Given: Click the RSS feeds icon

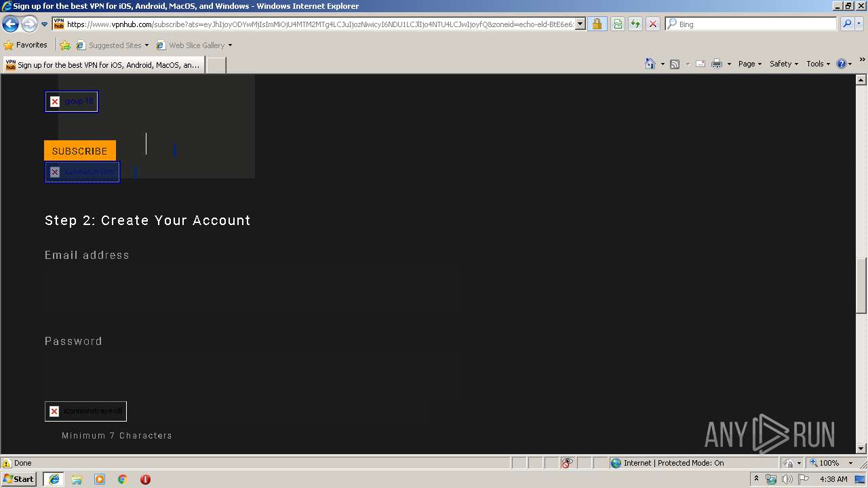Looking at the screenshot, I should (675, 64).
